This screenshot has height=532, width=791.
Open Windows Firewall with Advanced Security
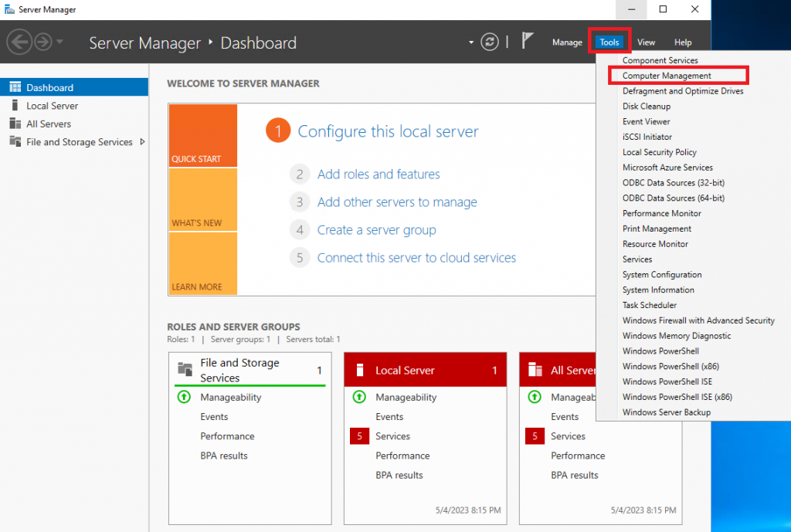698,320
